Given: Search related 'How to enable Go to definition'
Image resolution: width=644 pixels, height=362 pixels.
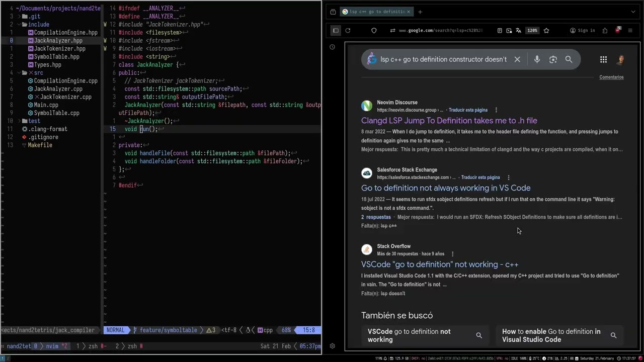Looking at the screenshot, I should (559, 335).
